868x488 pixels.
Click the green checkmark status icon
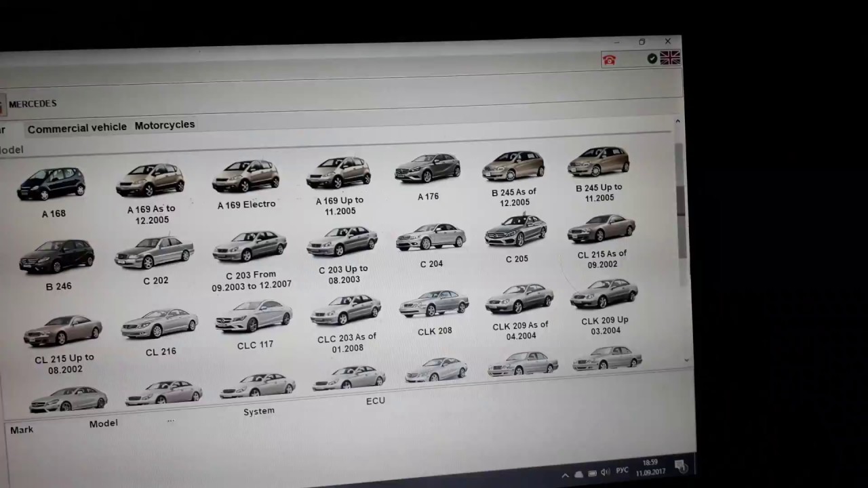[x=652, y=59]
